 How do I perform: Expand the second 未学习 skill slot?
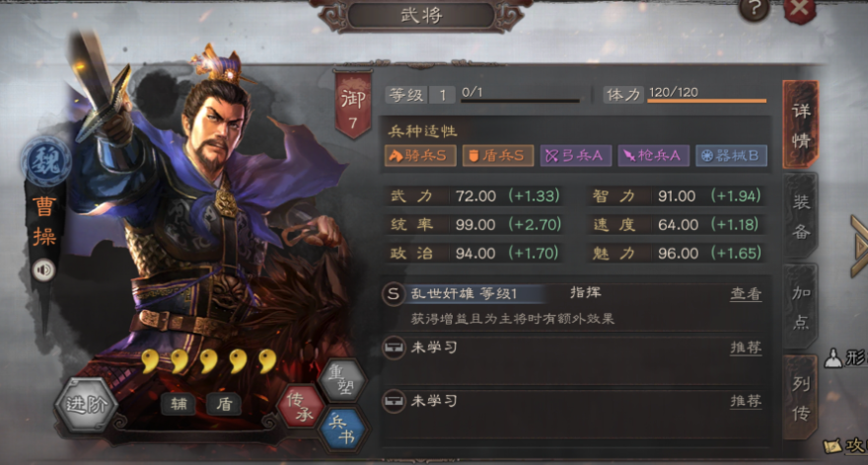576,413
